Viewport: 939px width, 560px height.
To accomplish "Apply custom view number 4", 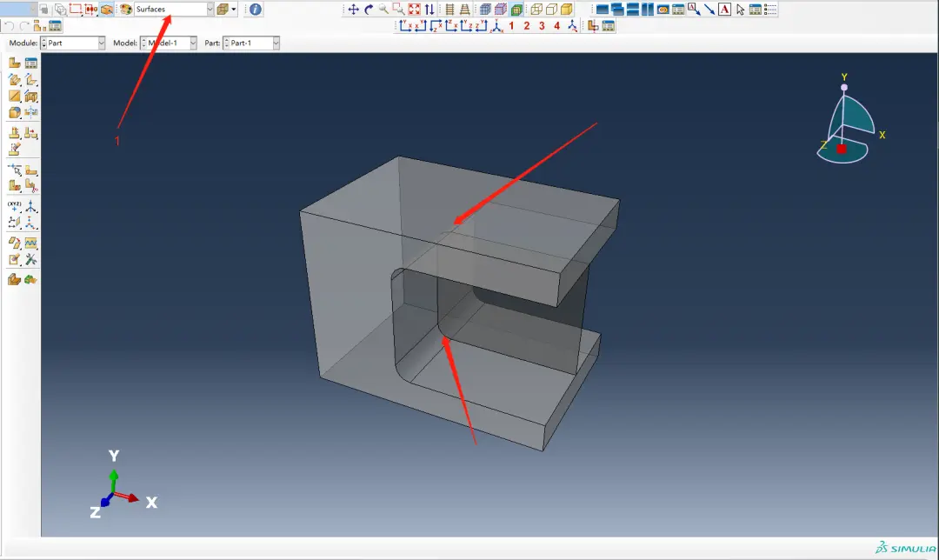I will 557,26.
